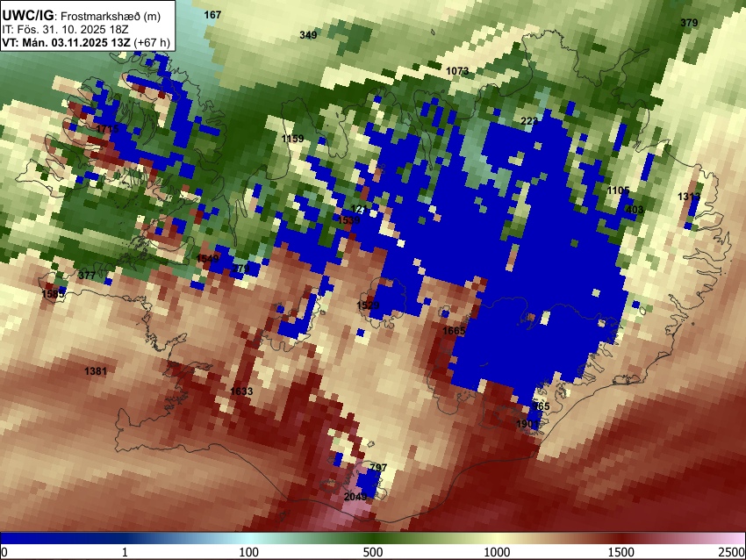
Task: Click the map value 1901
Action: tap(527, 424)
